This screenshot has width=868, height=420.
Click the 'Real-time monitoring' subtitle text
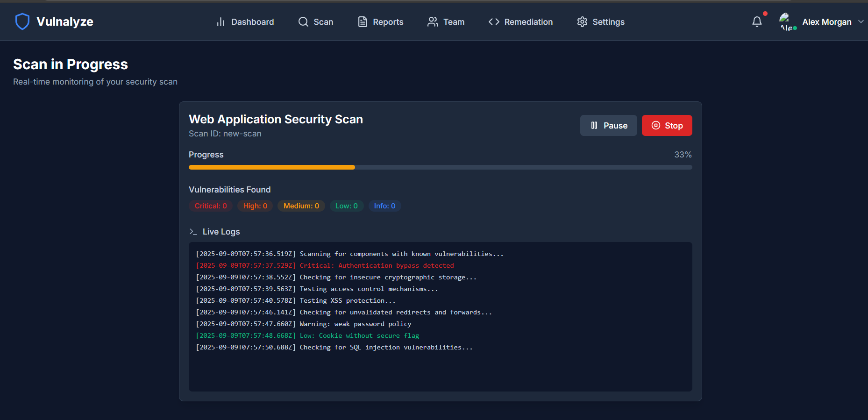[95, 82]
